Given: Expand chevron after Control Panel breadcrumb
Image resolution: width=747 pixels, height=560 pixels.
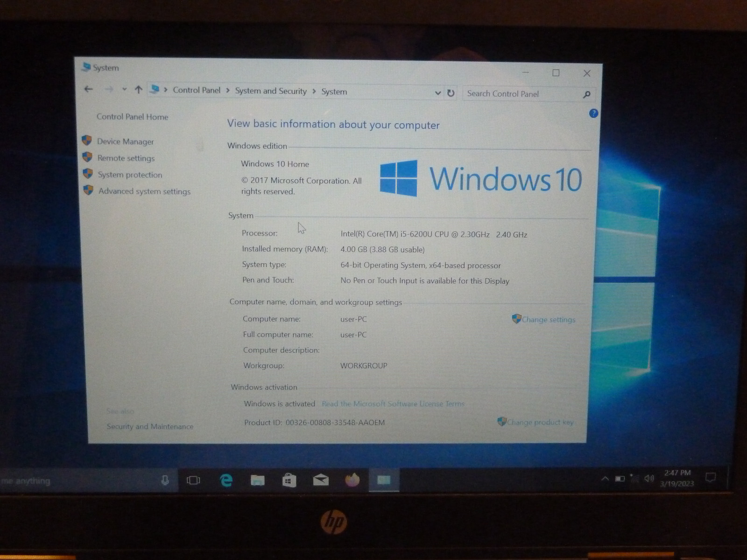Looking at the screenshot, I should (228, 91).
